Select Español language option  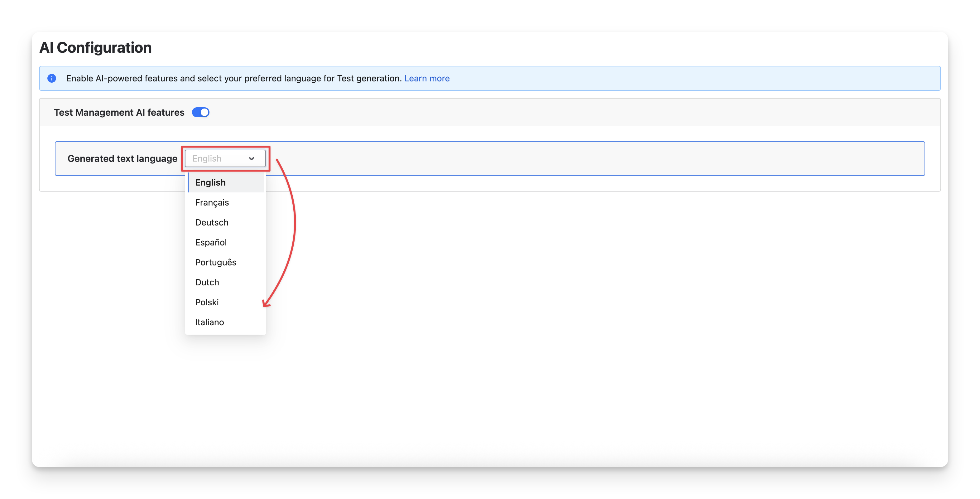point(211,242)
